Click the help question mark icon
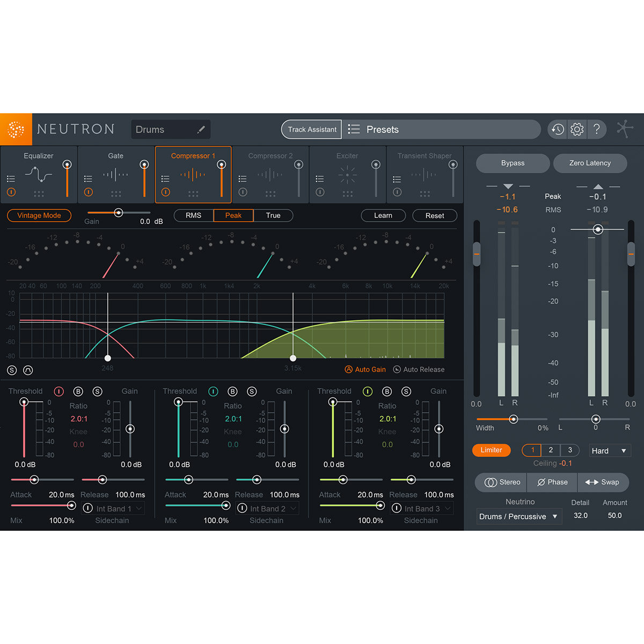The image size is (644, 644). pyautogui.click(x=597, y=129)
